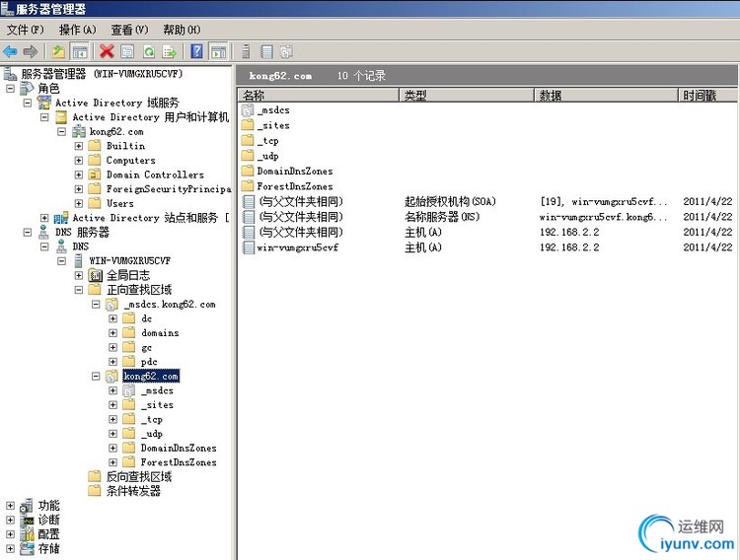Expand the 全局日志 node
740x560 pixels.
pyautogui.click(x=79, y=275)
